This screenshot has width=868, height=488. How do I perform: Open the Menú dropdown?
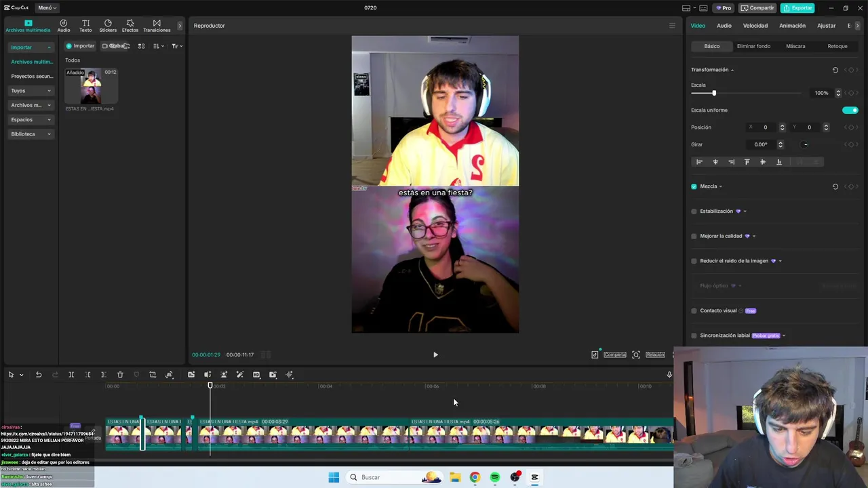46,8
